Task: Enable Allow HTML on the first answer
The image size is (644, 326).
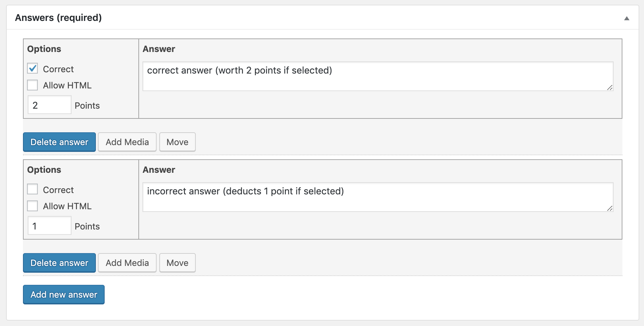Action: (32, 85)
